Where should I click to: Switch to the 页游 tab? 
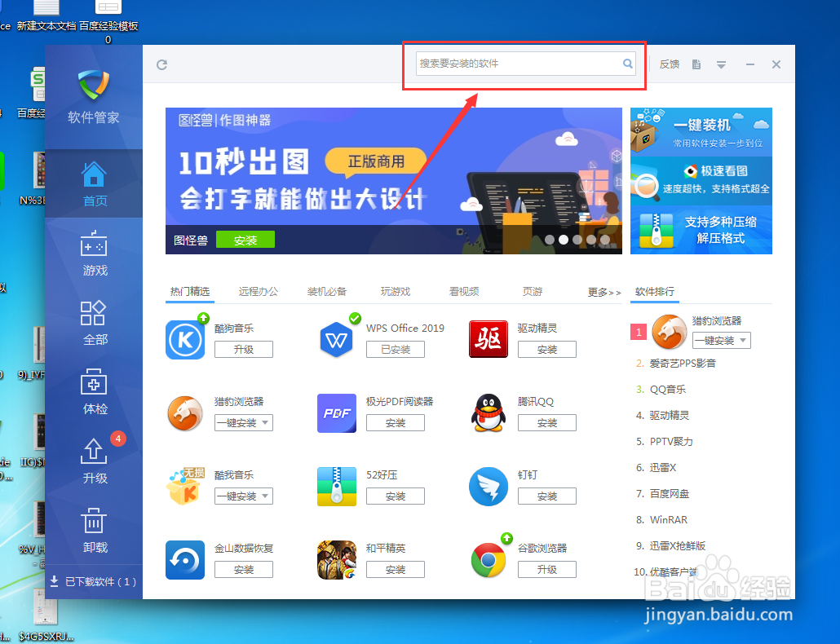click(x=533, y=291)
